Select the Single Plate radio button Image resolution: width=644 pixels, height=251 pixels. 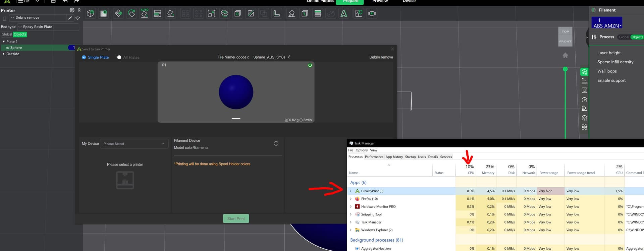84,57
